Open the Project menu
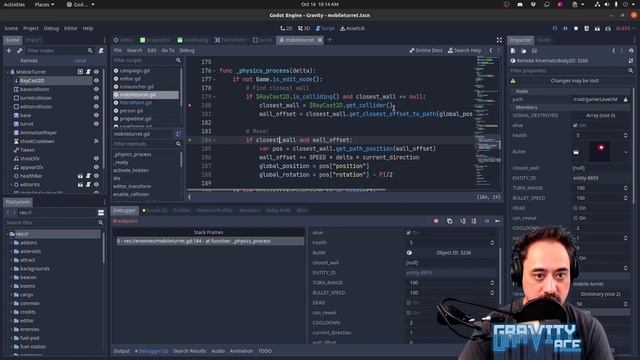Screen dimensions: 640x360 point(31,29)
